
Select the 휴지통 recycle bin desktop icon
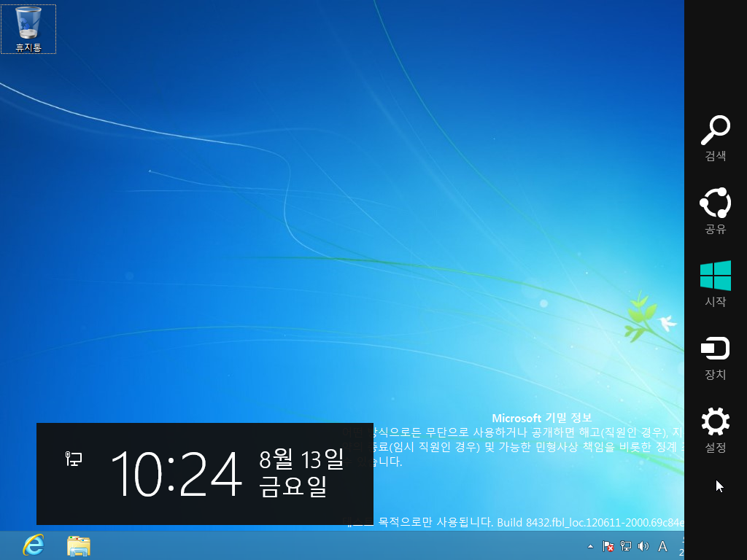click(x=28, y=29)
